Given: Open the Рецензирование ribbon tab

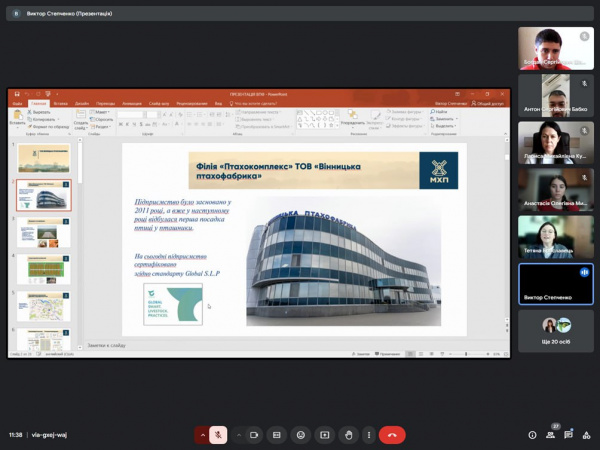Looking at the screenshot, I should [x=192, y=104].
